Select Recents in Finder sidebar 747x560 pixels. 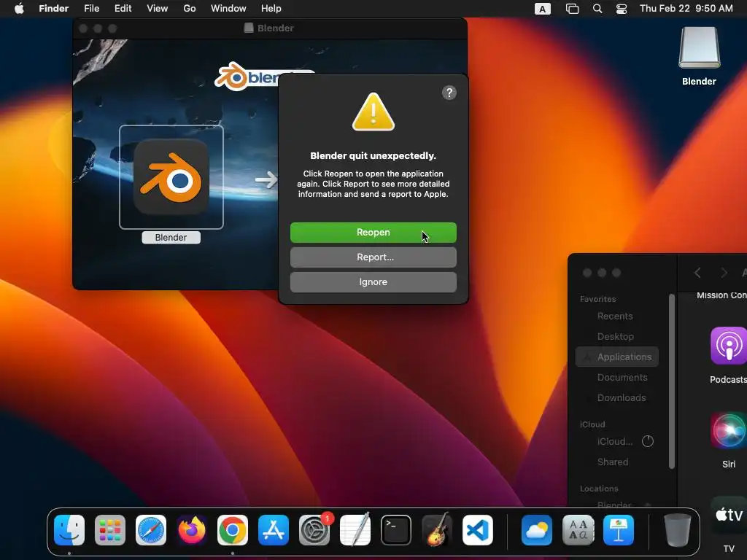tap(617, 316)
